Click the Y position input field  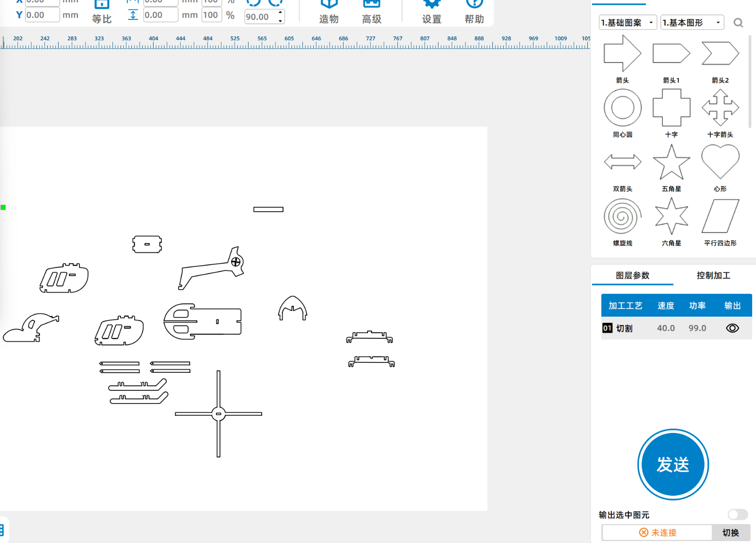[x=42, y=15]
